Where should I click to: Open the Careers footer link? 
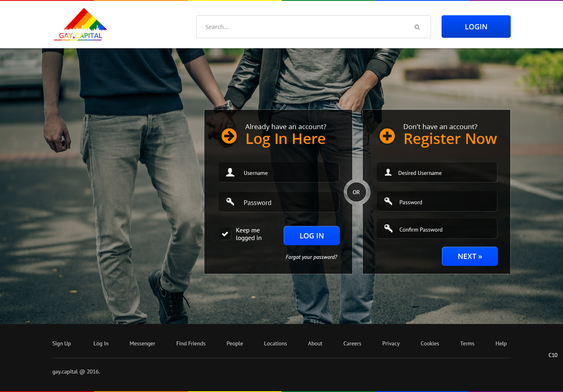click(x=352, y=343)
